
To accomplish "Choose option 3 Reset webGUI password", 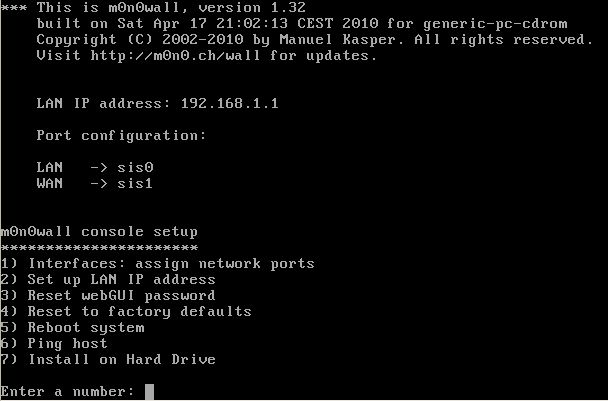I will (108, 296).
